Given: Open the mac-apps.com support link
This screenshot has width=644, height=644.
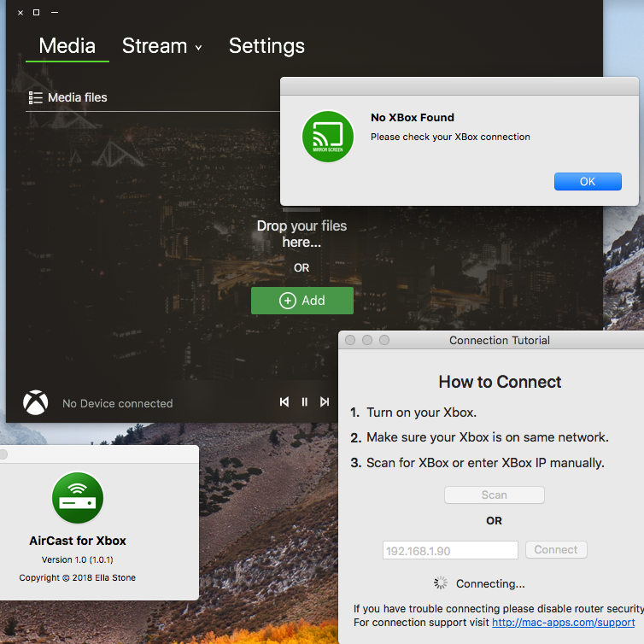Looking at the screenshot, I should [563, 623].
